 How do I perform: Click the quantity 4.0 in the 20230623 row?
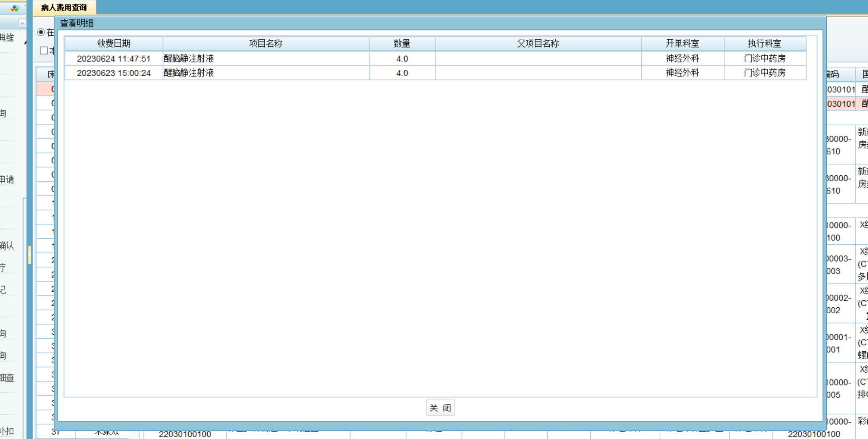[401, 73]
